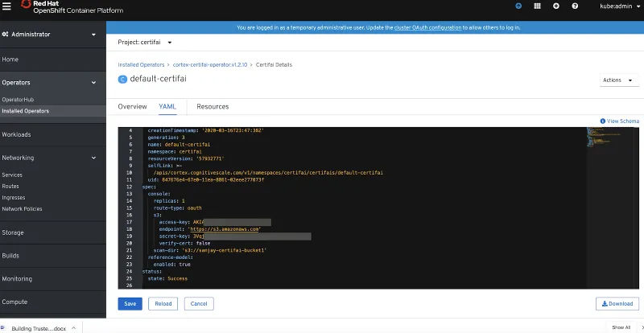Switch to the Overview tab

tap(132, 106)
